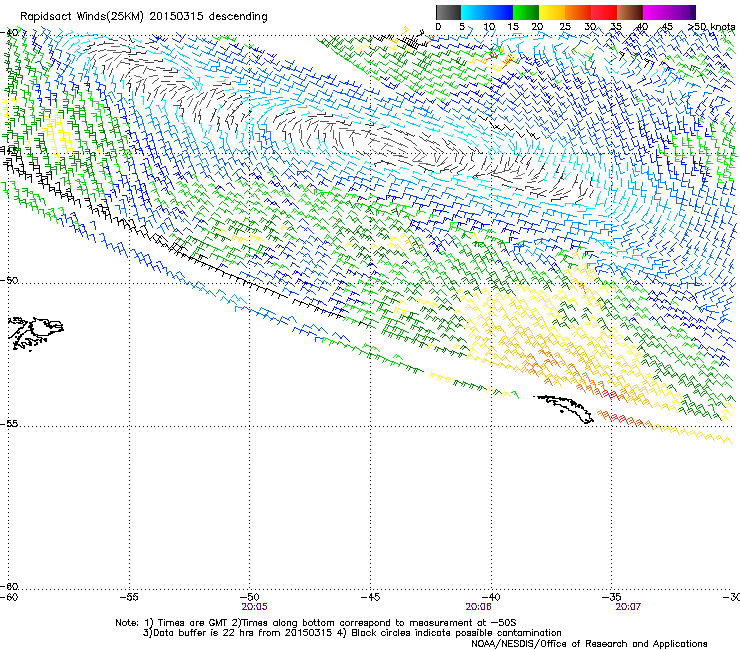The height and width of the screenshot is (650, 740).
Task: Click the "0" legend scale number
Action: (438, 27)
